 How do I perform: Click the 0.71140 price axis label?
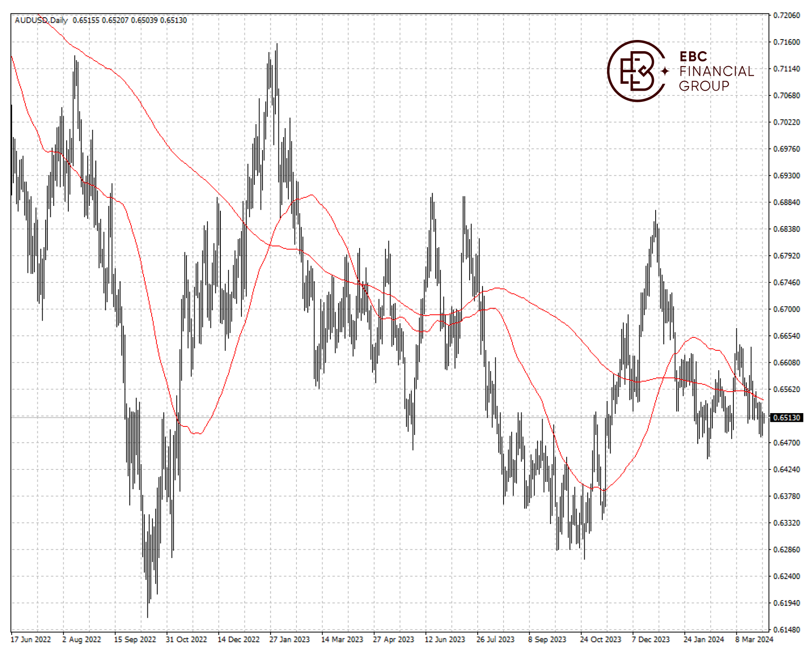pyautogui.click(x=787, y=69)
